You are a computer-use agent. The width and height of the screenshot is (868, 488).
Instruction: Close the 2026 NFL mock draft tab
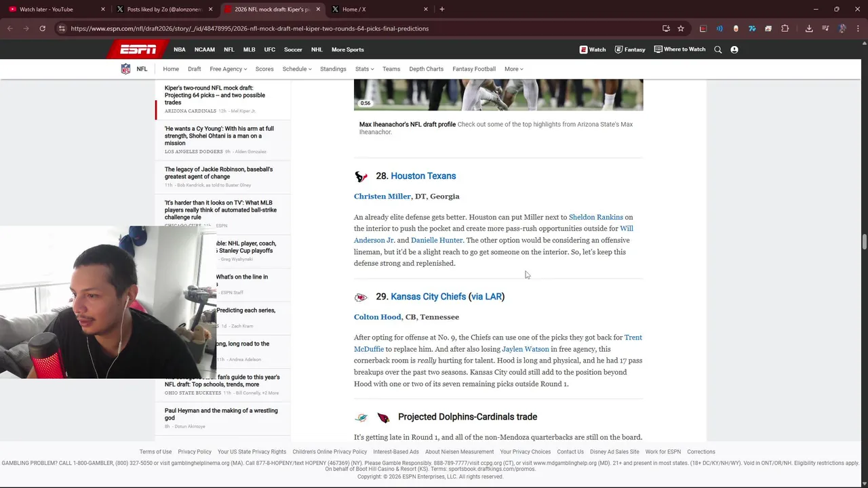[318, 9]
